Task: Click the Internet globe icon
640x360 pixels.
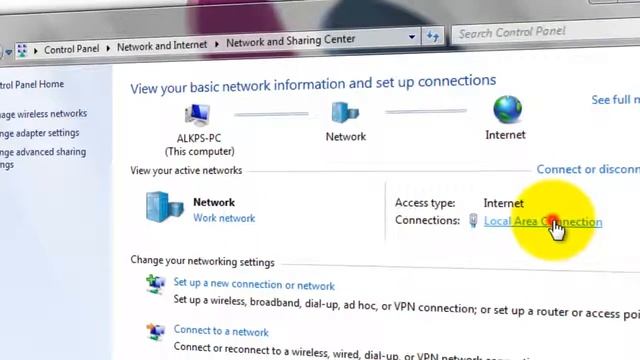Action: (507, 109)
